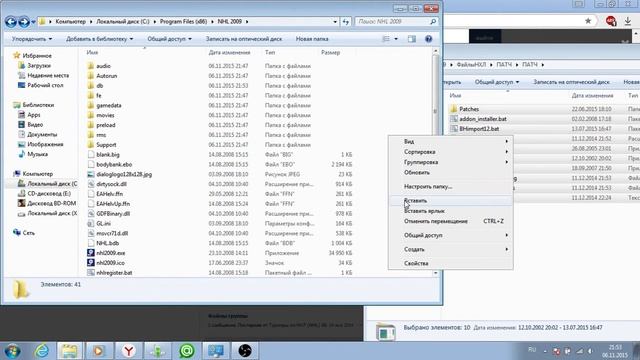This screenshot has width=640, height=360.
Task: Open Explorer help question mark icon
Action: point(428,39)
